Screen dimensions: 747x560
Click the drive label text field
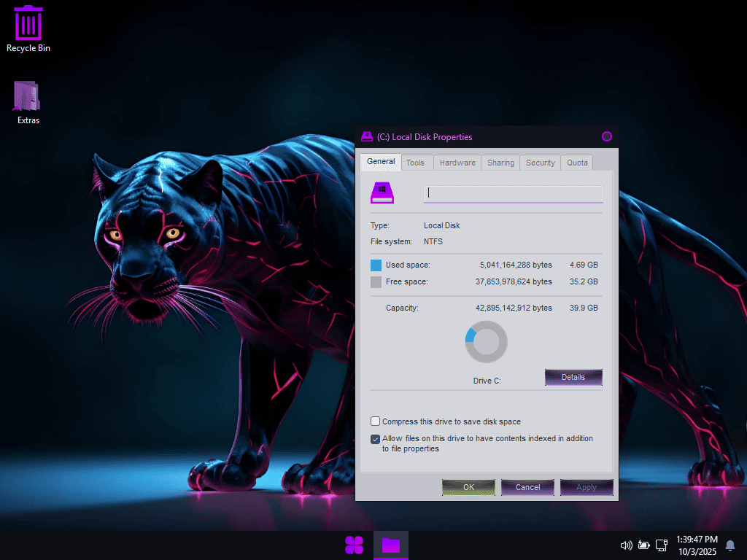(x=513, y=193)
